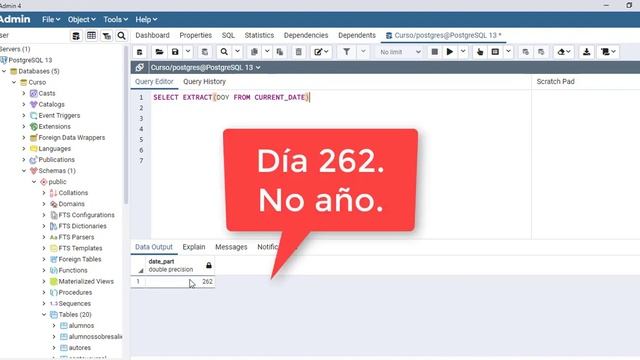The height and width of the screenshot is (360, 640).
Task: Expand the Find options dropdown
Action: tap(237, 52)
